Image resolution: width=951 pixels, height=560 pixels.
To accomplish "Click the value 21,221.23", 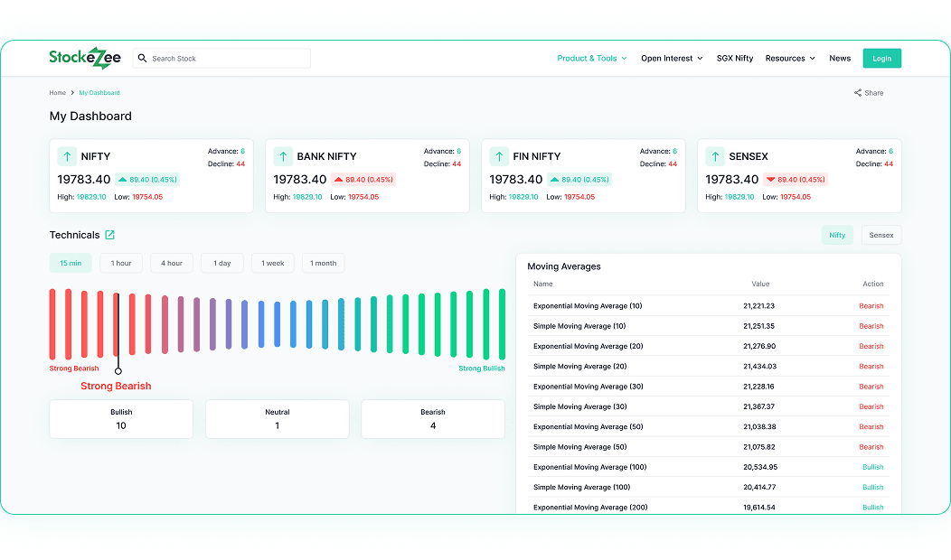I will point(758,306).
